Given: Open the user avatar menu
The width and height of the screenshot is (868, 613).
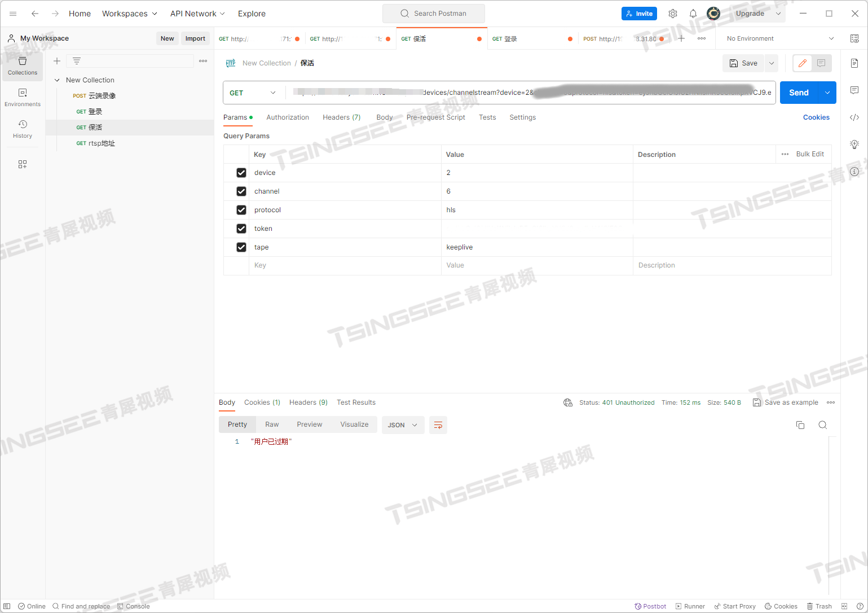Looking at the screenshot, I should point(713,14).
